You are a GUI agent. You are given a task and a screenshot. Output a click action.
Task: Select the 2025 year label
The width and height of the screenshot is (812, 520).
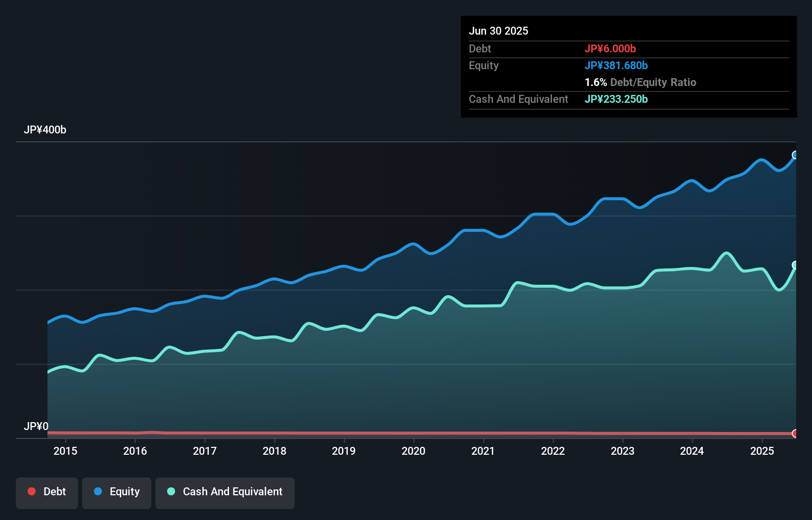click(763, 451)
